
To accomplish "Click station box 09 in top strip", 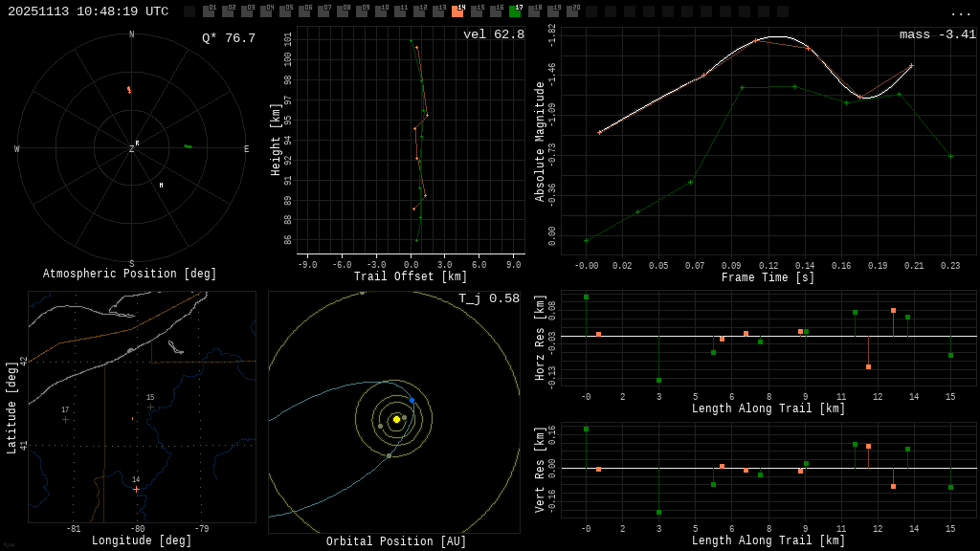I will [362, 11].
